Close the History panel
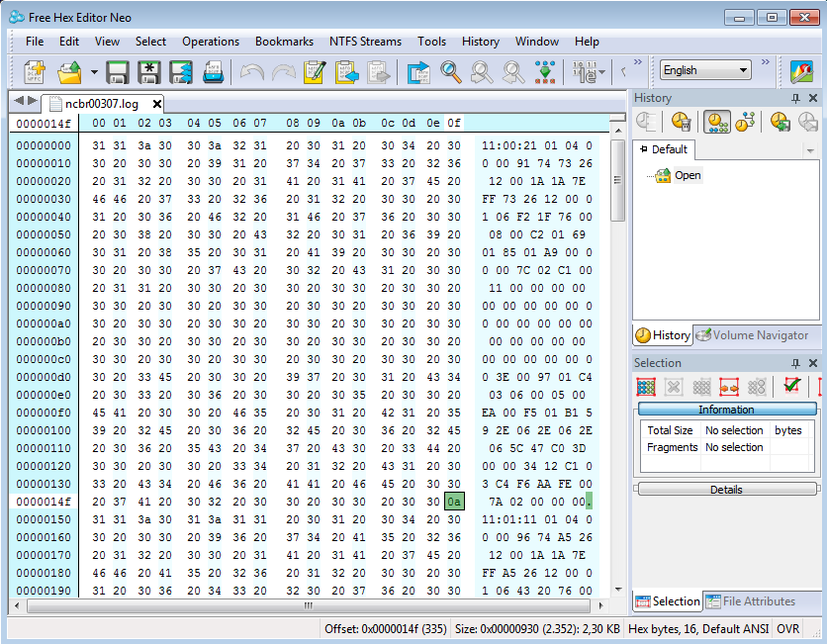 click(813, 98)
